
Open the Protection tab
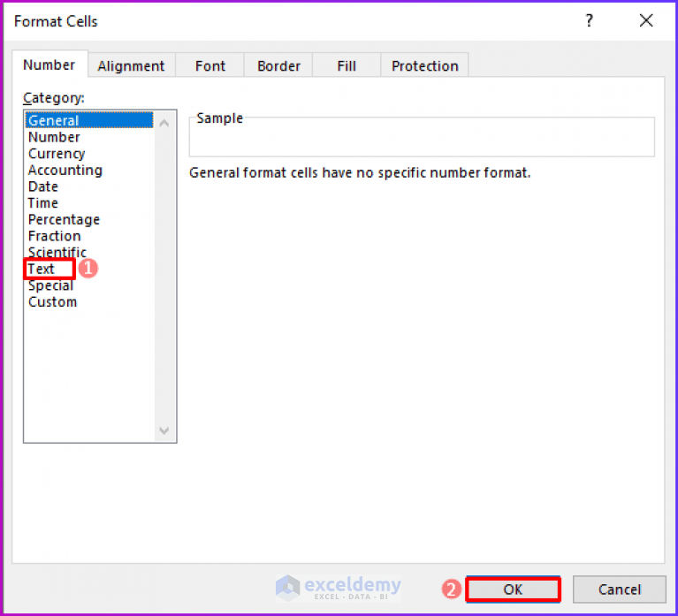424,65
